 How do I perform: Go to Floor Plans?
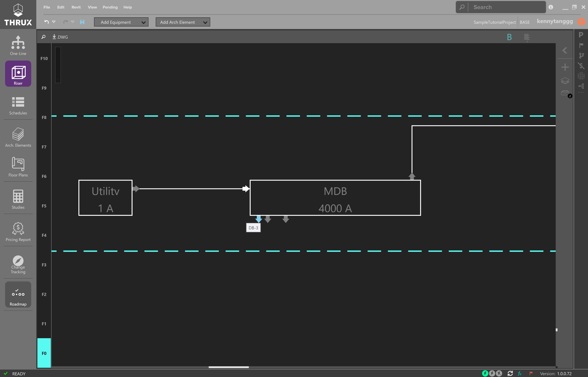point(18,167)
